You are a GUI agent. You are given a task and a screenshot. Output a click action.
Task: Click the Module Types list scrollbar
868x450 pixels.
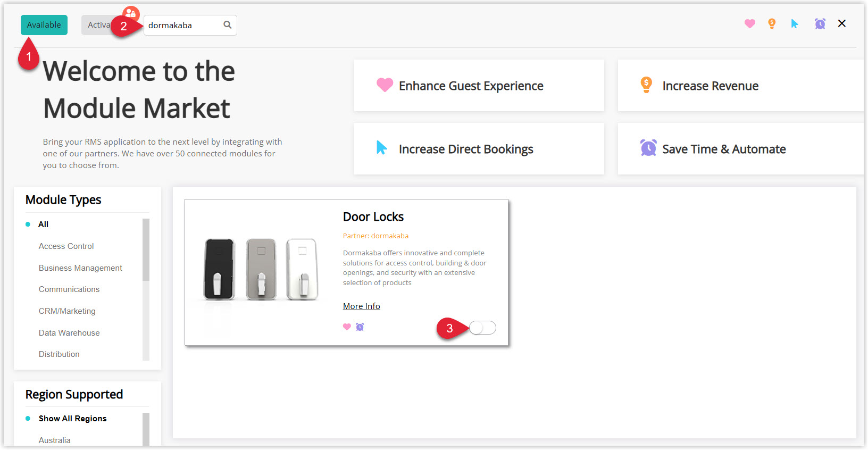coord(146,250)
